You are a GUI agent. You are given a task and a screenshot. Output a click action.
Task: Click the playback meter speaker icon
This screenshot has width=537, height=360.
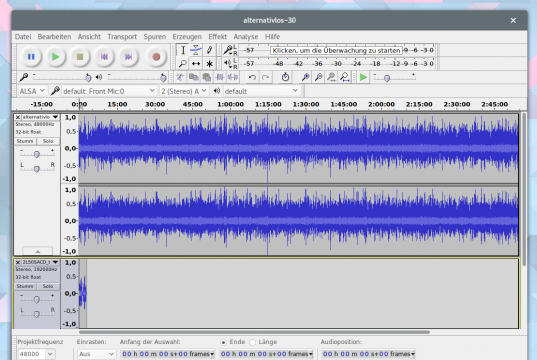tap(227, 63)
